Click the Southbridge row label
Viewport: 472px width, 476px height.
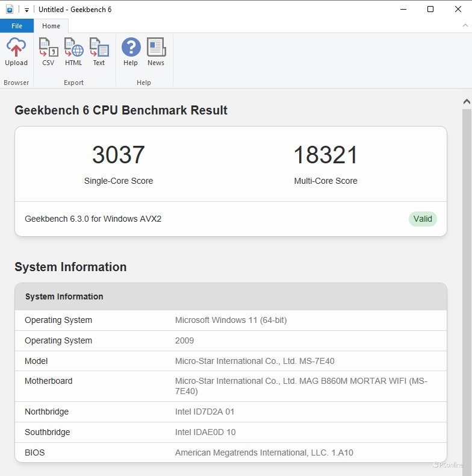(48, 432)
